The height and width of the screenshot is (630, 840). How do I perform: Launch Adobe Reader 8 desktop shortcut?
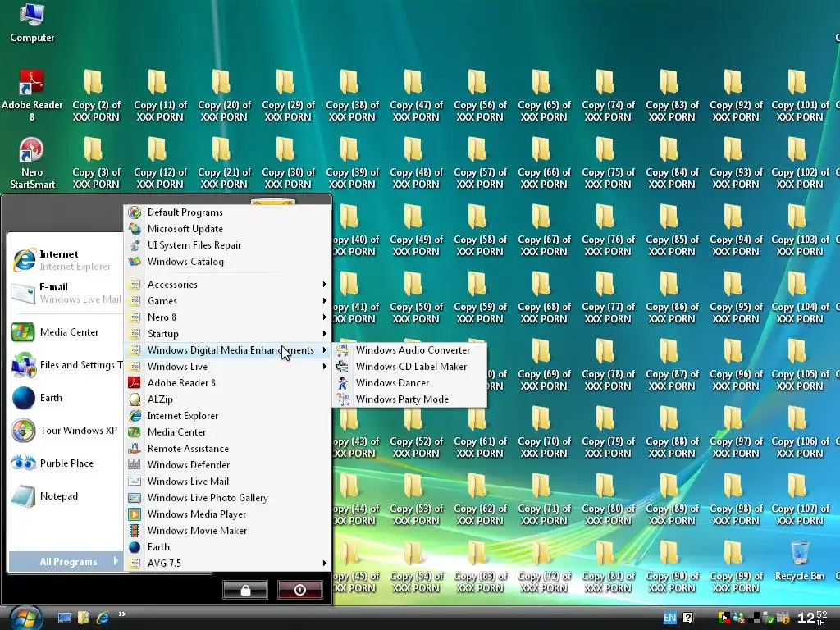click(x=32, y=95)
